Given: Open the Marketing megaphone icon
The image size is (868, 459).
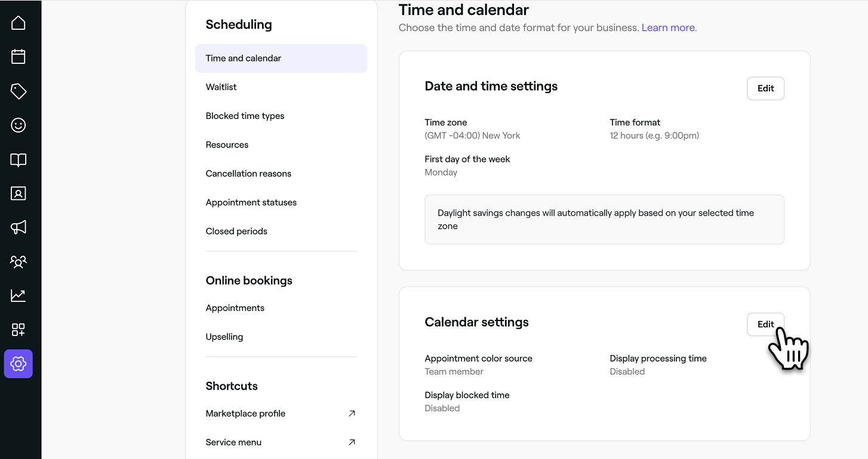Looking at the screenshot, I should point(19,227).
